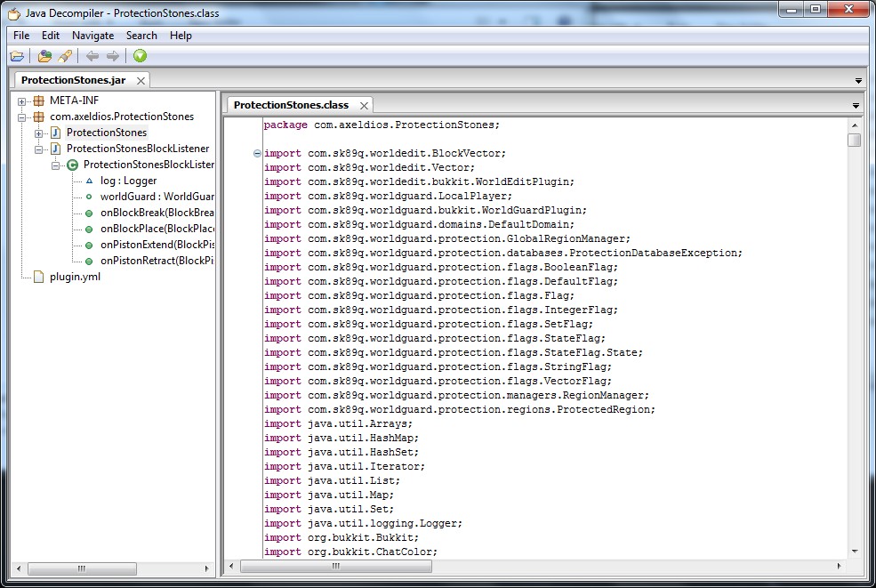Click the Forward arrow toolbar icon
The height and width of the screenshot is (588, 876).
pyautogui.click(x=113, y=56)
